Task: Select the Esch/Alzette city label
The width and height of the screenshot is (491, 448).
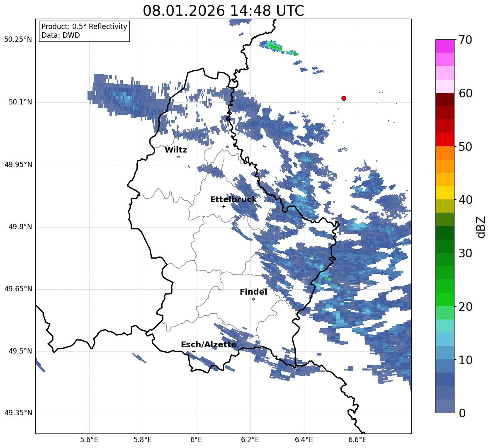Action: tap(209, 345)
